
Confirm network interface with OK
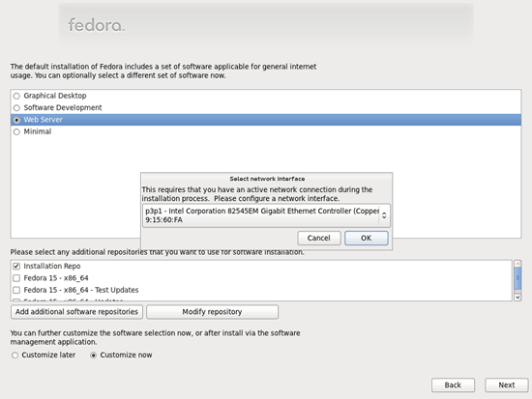[x=367, y=238]
